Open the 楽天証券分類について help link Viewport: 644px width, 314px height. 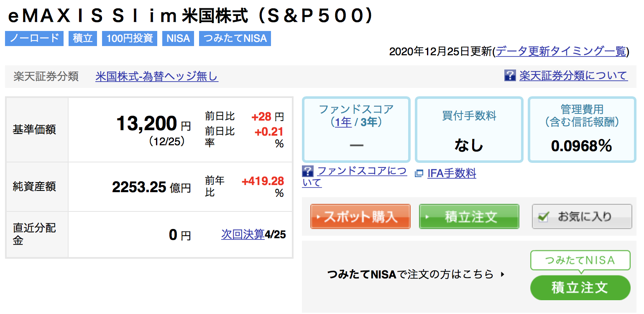(x=573, y=75)
